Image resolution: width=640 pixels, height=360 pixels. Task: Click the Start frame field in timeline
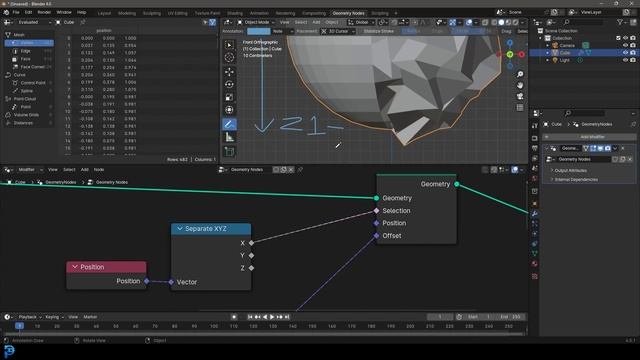coord(479,317)
